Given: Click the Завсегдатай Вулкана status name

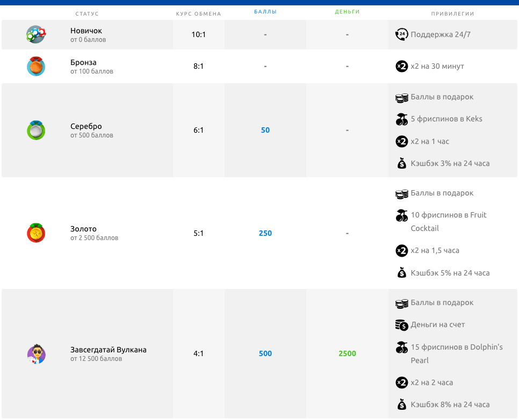Looking at the screenshot, I should click(108, 350).
